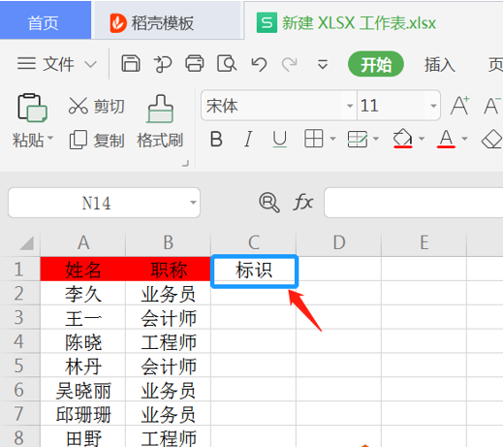
Task: Click the Name Box showing N14
Action: point(96,203)
